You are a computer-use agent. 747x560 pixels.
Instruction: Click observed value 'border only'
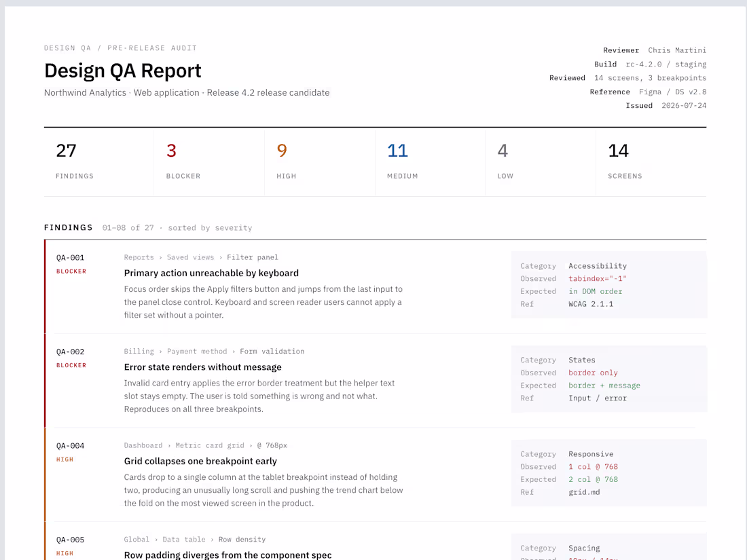click(593, 373)
